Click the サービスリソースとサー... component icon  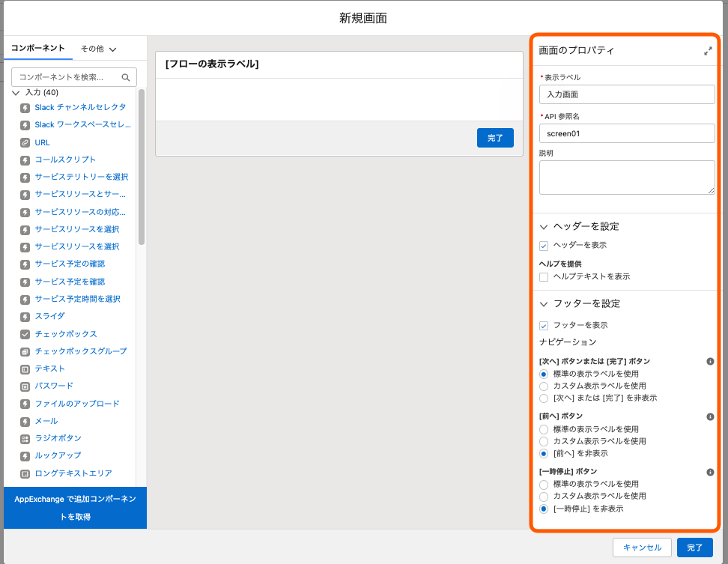point(25,195)
